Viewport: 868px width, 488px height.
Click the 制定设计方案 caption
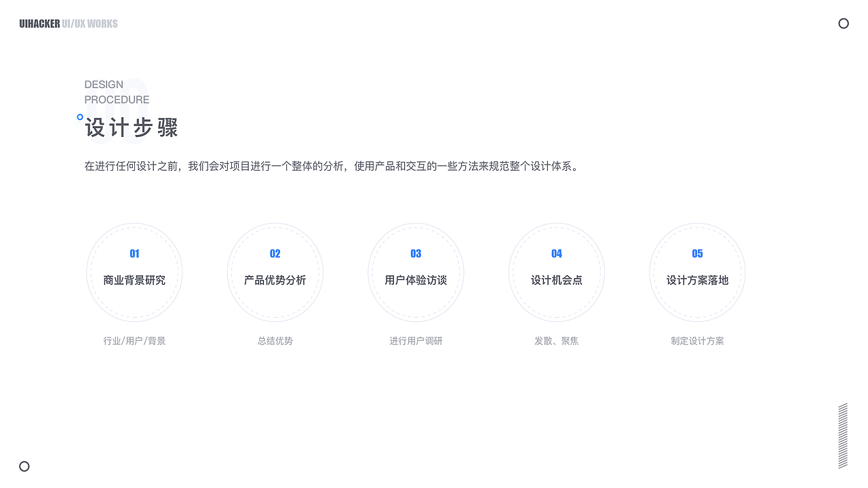(697, 341)
